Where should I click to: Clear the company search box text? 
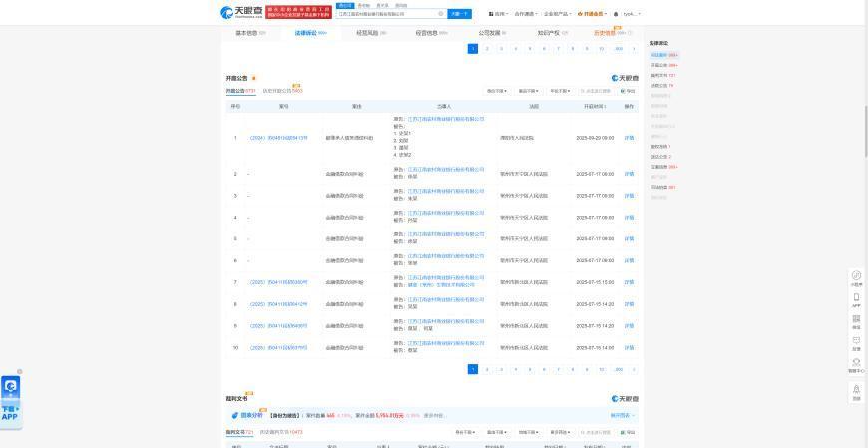pyautogui.click(x=441, y=14)
